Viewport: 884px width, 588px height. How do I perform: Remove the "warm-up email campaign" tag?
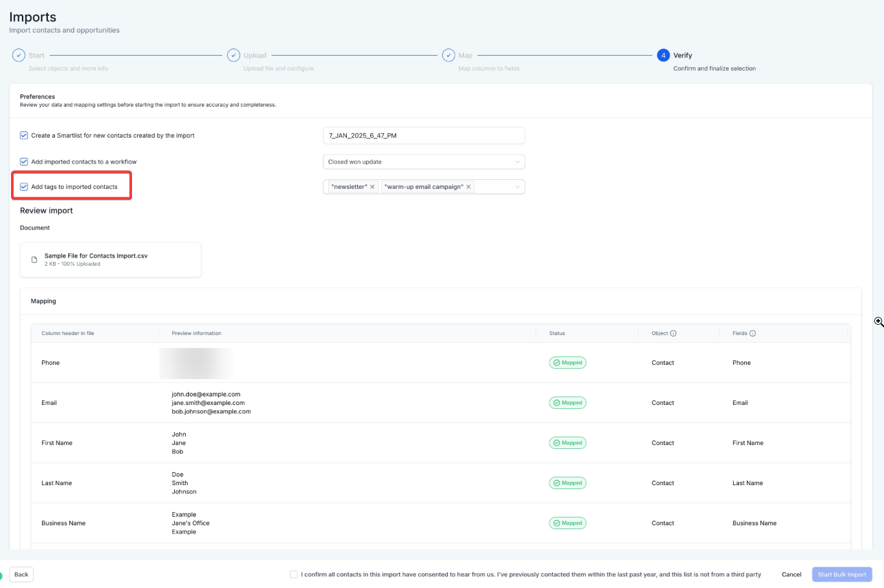point(469,187)
